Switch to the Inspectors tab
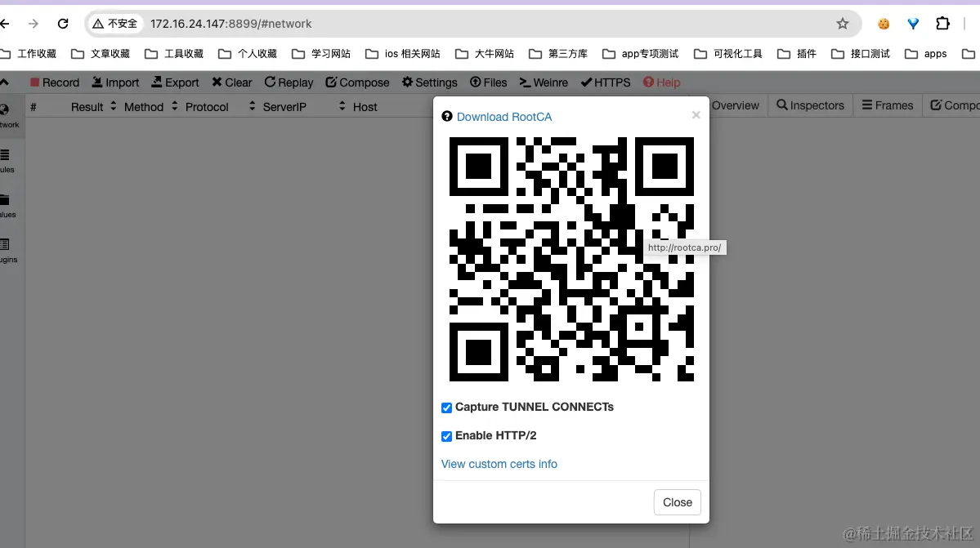This screenshot has height=548, width=980. (x=811, y=105)
